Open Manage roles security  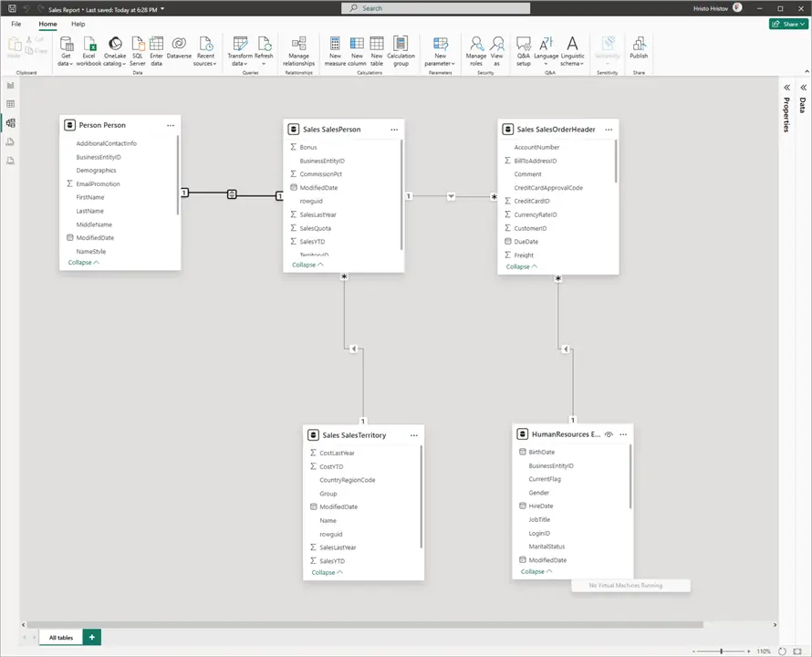(476, 51)
